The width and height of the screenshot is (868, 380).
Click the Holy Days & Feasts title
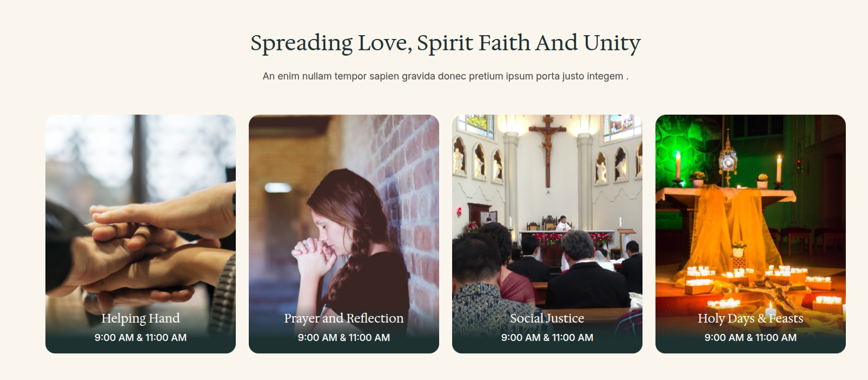point(751,318)
